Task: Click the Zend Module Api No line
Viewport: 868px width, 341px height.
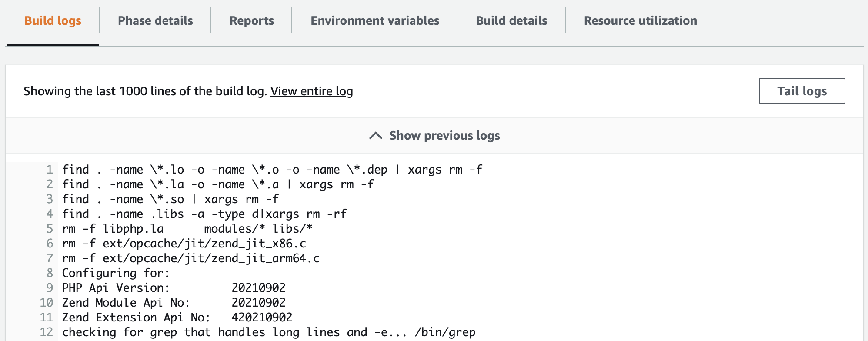Action: [174, 303]
